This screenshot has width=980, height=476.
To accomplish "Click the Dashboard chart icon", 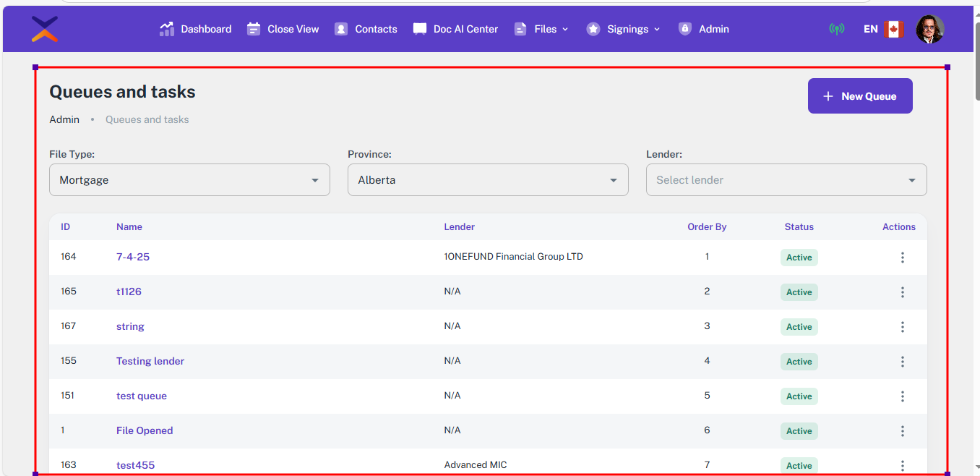I will tap(167, 29).
